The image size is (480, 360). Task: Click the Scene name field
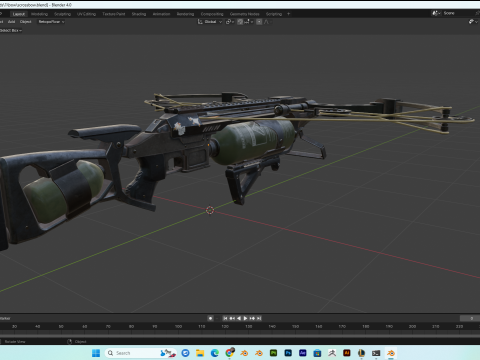click(x=458, y=13)
